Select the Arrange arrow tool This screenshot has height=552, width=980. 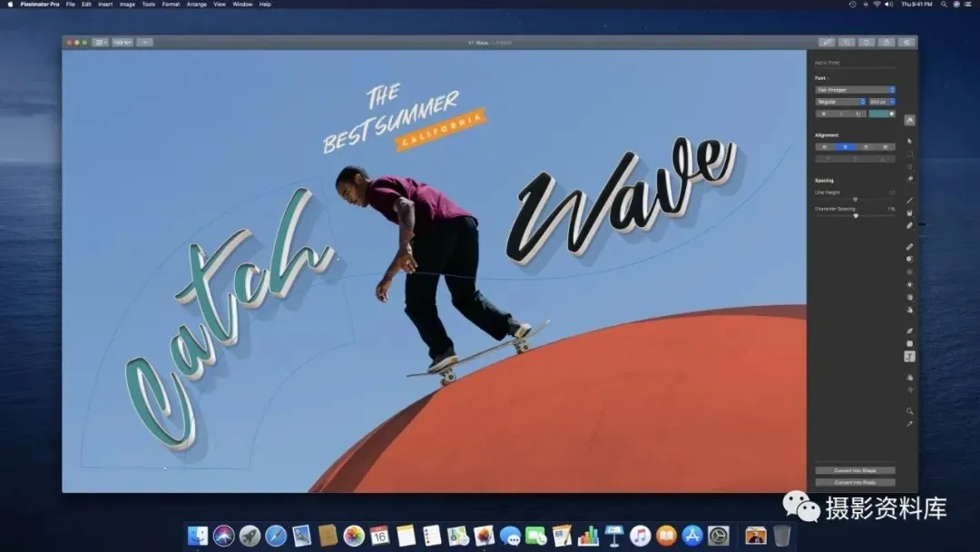[x=909, y=142]
